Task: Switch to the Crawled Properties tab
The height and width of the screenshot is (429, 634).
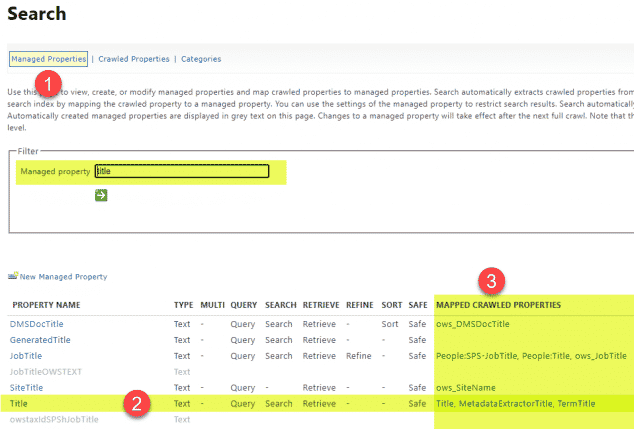Action: pos(134,59)
